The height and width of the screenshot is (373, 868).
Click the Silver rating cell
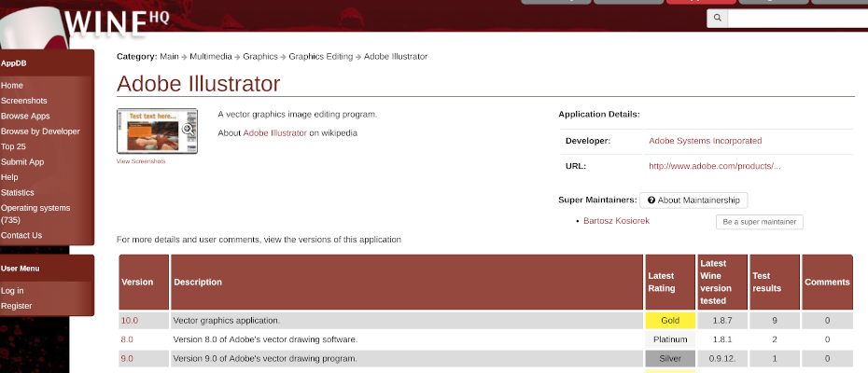(670, 359)
